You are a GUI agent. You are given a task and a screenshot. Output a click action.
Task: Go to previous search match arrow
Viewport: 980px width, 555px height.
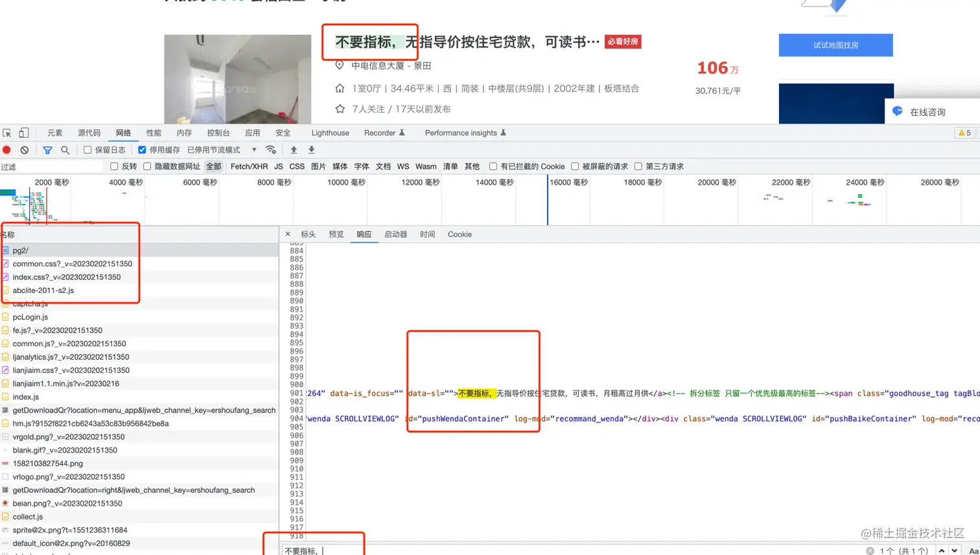point(942,550)
